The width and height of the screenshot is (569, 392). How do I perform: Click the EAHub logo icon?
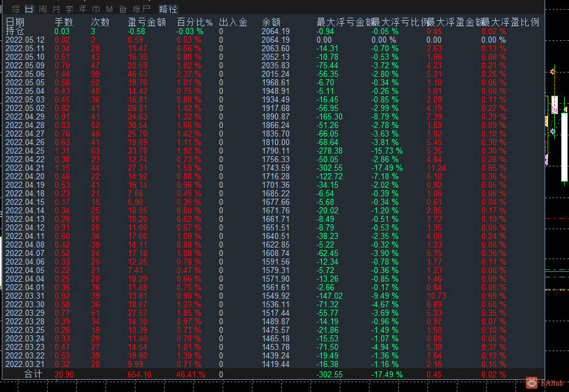click(x=532, y=382)
